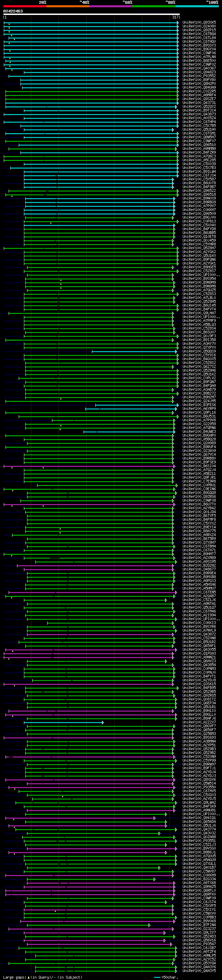Image resolution: width=222 pixels, height=980 pixels.
Task: Open hit UniRef100_Q9ZP15
Action: tap(199, 30)
